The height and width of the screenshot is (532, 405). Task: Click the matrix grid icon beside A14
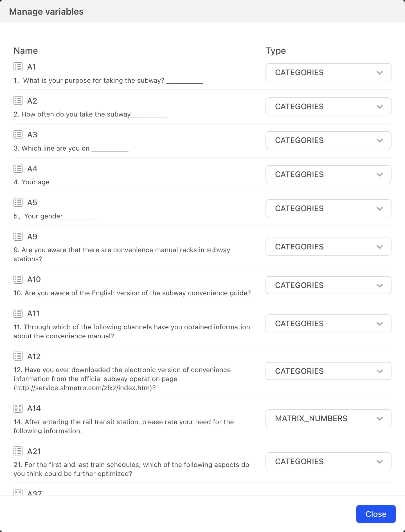click(x=18, y=408)
